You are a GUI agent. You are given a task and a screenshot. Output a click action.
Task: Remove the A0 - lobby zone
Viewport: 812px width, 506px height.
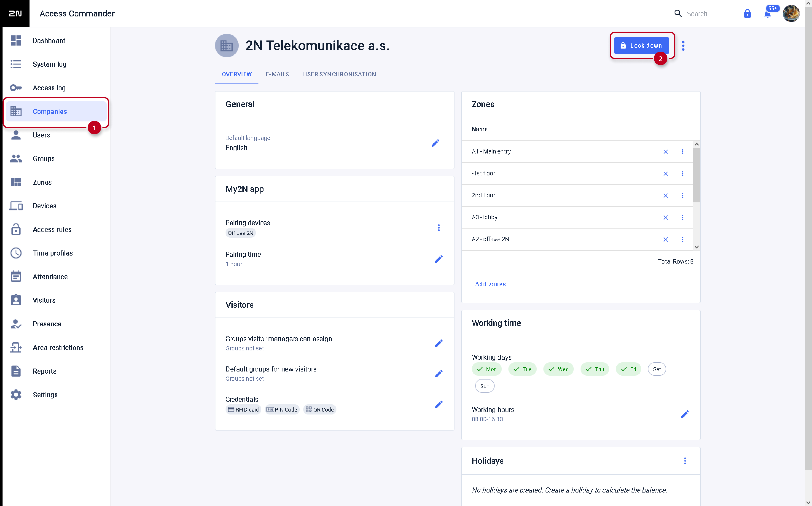665,218
